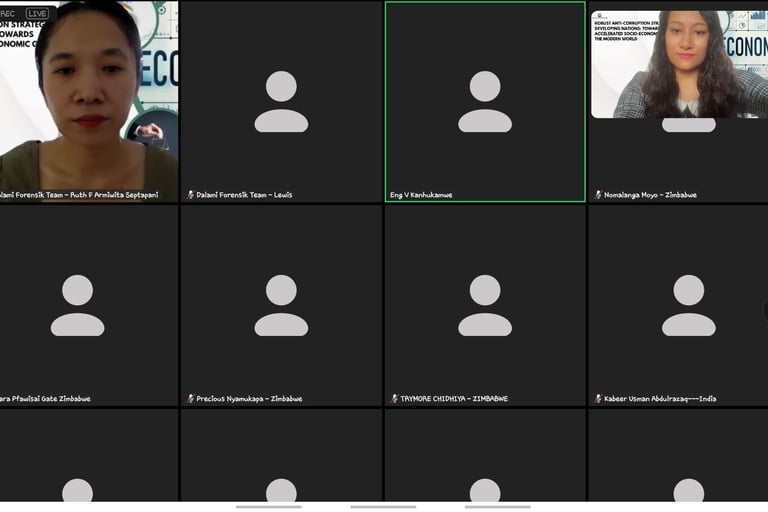Viewport: 768px width, 512px height.
Task: Select the avatar in Pfawisai Gate Zimbabwe tile
Action: (x=77, y=305)
